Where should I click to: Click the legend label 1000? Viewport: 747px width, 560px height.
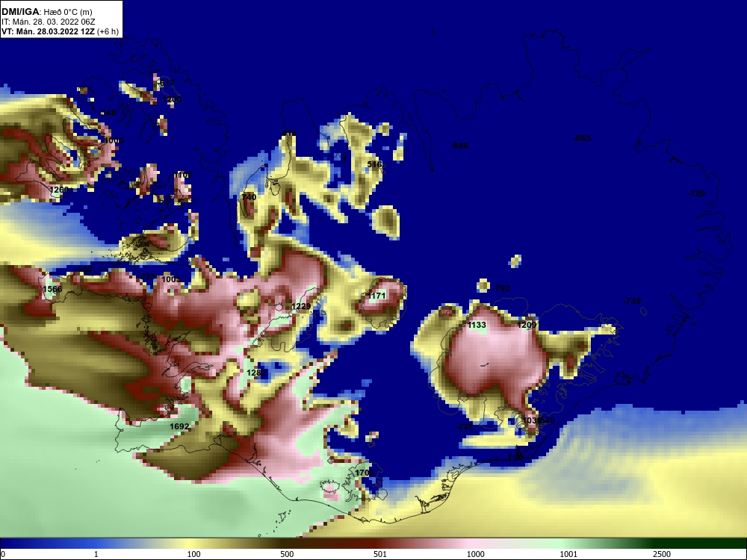pyautogui.click(x=475, y=554)
